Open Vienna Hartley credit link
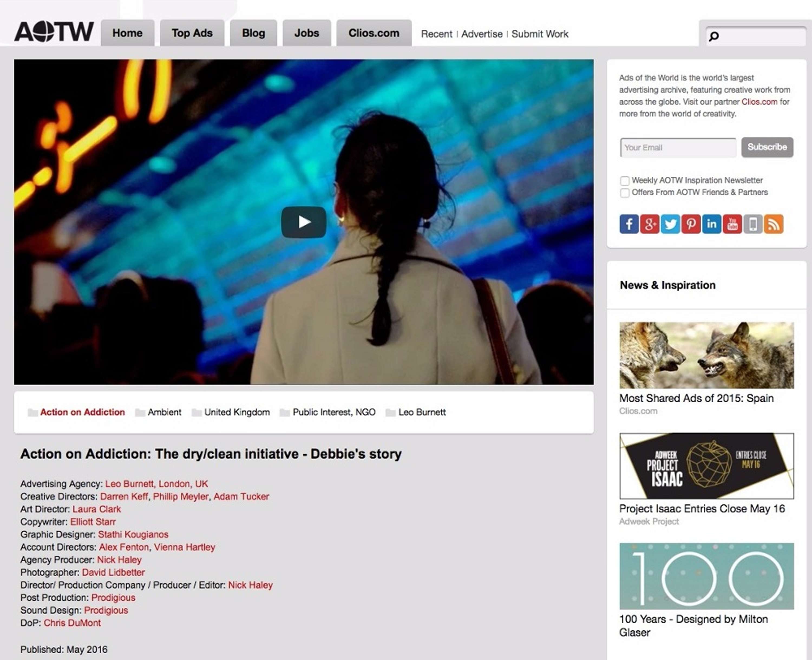This screenshot has width=812, height=660. pos(184,547)
